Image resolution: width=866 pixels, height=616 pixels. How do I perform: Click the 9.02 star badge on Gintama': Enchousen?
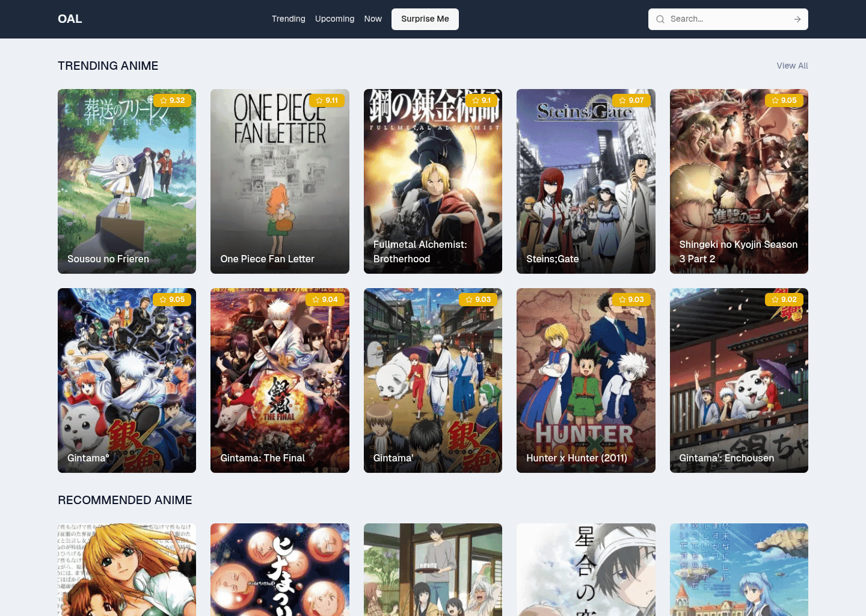784,300
